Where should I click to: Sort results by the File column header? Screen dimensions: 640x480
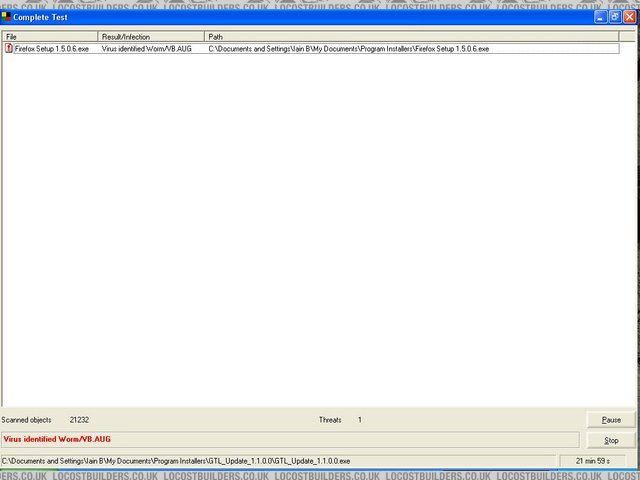click(50, 37)
